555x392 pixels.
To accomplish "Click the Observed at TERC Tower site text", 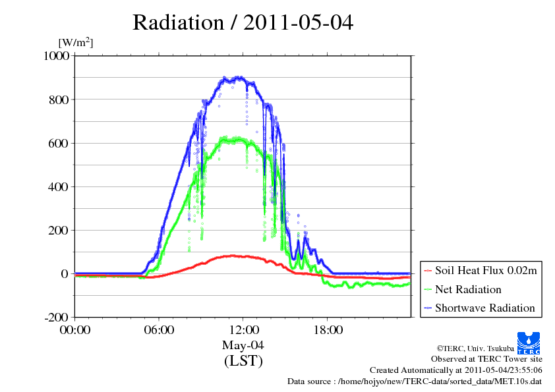I will (486, 359).
